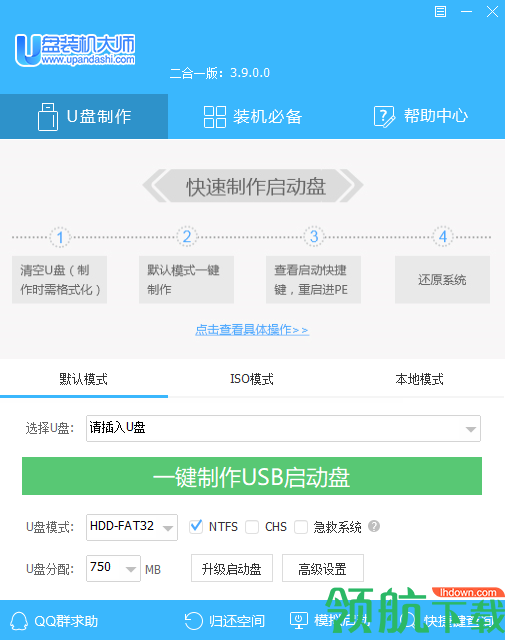Image resolution: width=505 pixels, height=640 pixels.
Task: Uncheck the NTFS checkbox
Action: click(x=196, y=527)
